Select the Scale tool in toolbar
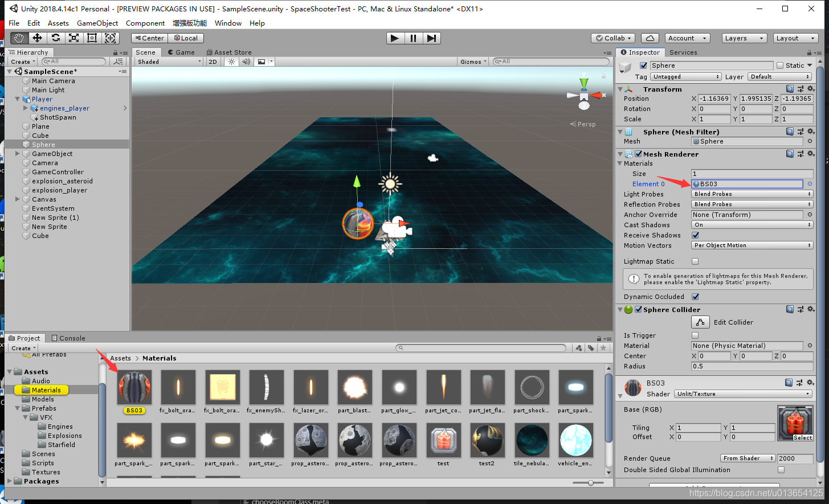829x504 pixels. point(73,38)
